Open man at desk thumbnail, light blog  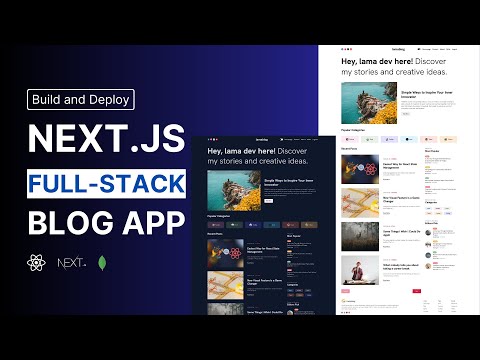360,270
